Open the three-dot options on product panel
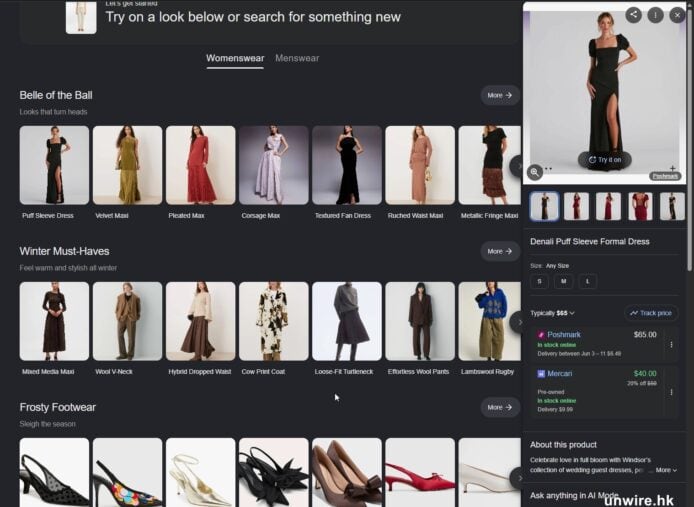The image size is (694, 507). click(x=655, y=15)
